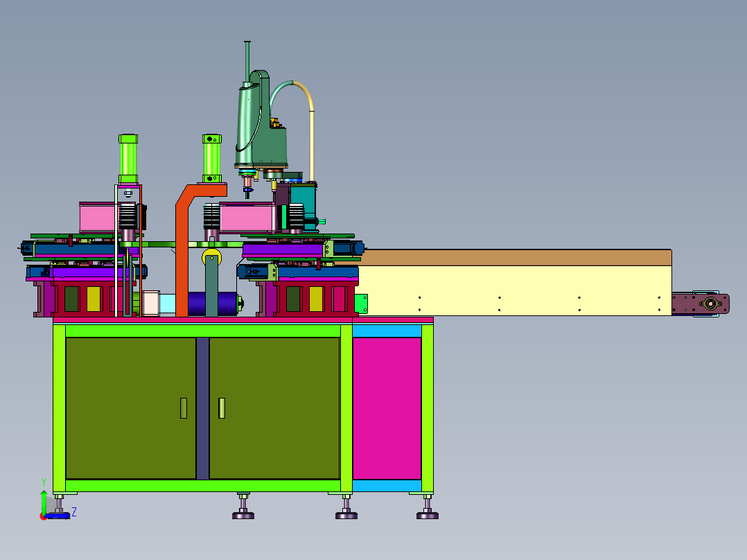Select the dark blue motor under the bracket
The width and height of the screenshot is (747, 560).
213,303
